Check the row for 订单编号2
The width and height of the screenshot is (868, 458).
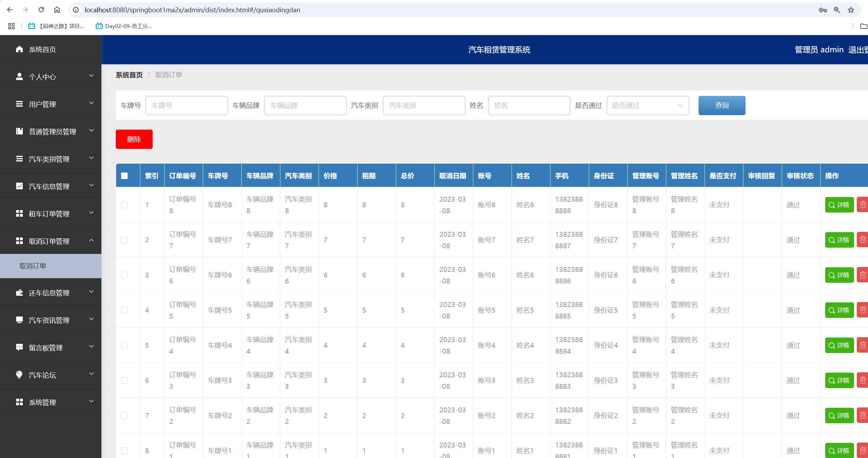tap(125, 416)
